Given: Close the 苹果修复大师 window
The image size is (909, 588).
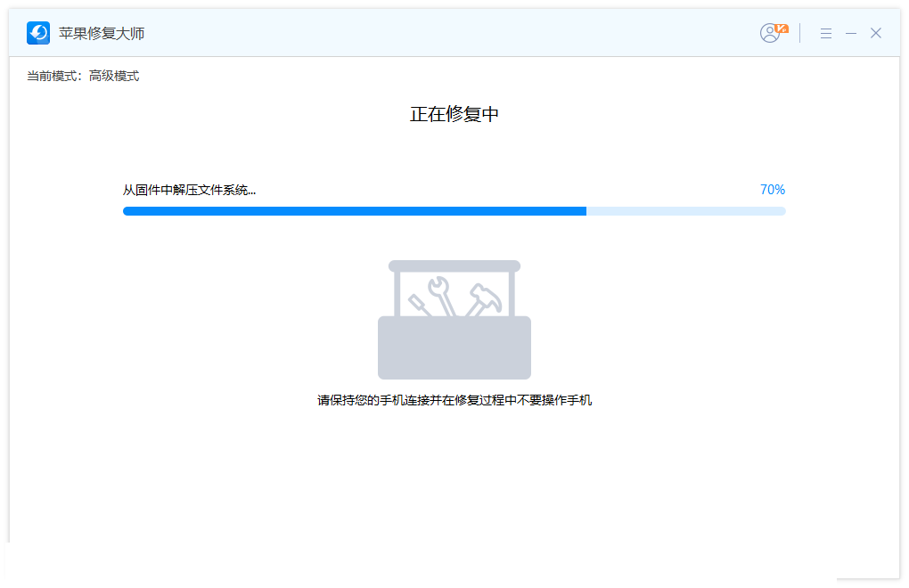Looking at the screenshot, I should point(876,33).
